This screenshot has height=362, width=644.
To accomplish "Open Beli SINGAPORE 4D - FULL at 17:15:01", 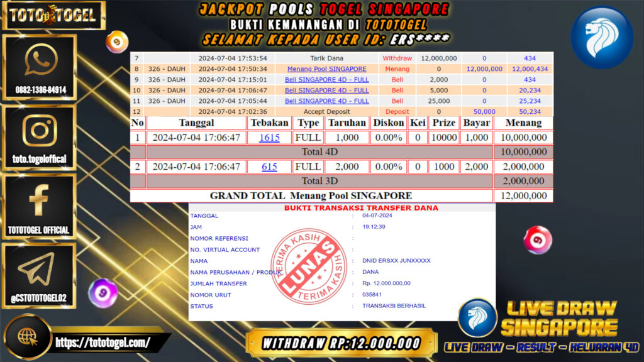I will coord(326,80).
